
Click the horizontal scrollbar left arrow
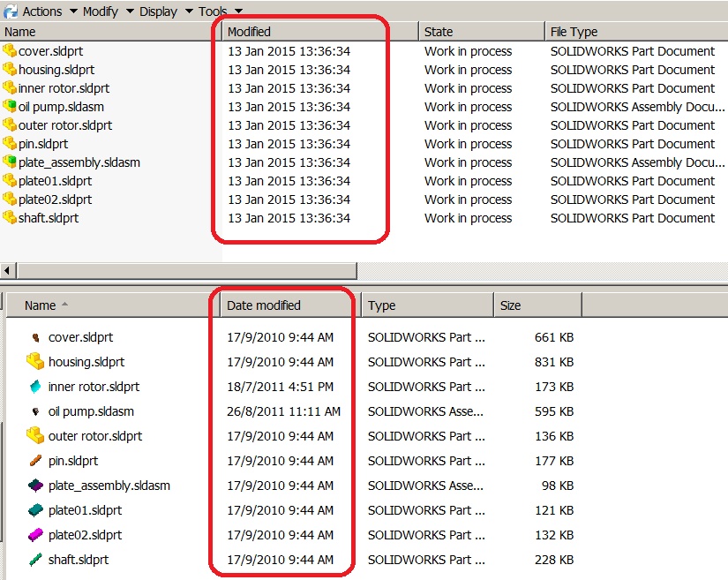(x=8, y=270)
